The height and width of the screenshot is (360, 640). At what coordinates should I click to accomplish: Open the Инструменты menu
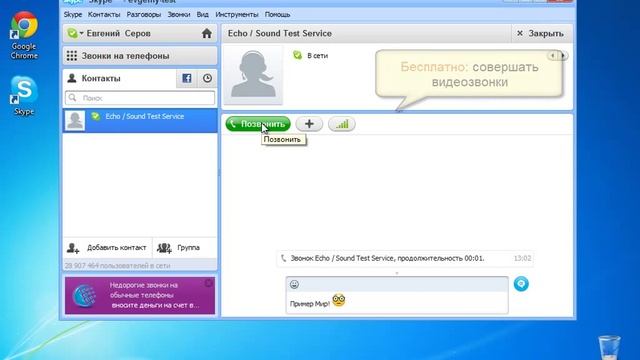point(237,14)
